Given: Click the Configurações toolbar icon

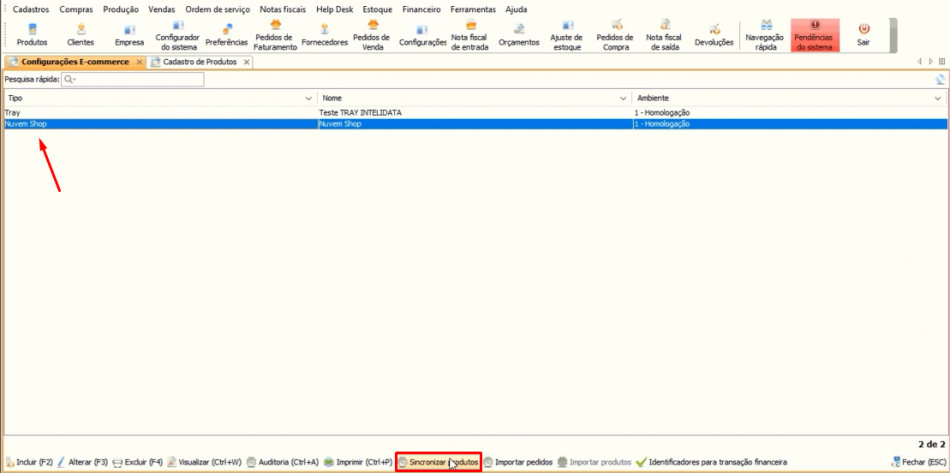Looking at the screenshot, I should [x=422, y=35].
